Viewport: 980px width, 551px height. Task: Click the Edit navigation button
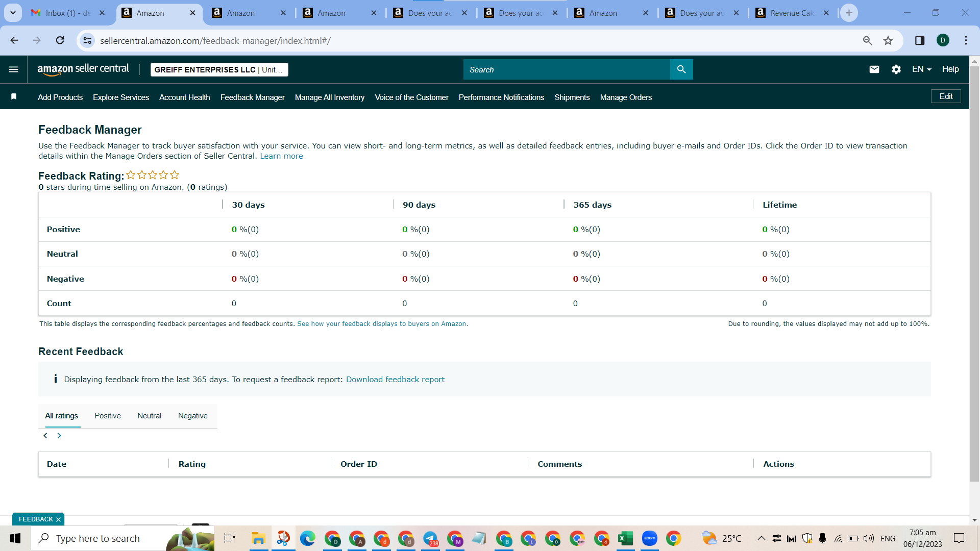coord(946,96)
